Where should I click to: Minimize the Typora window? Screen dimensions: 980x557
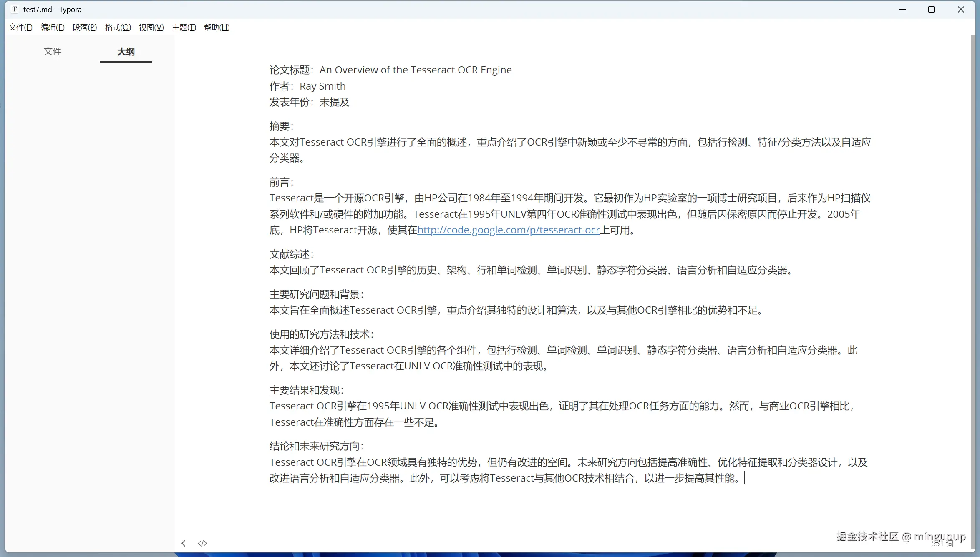coord(903,9)
